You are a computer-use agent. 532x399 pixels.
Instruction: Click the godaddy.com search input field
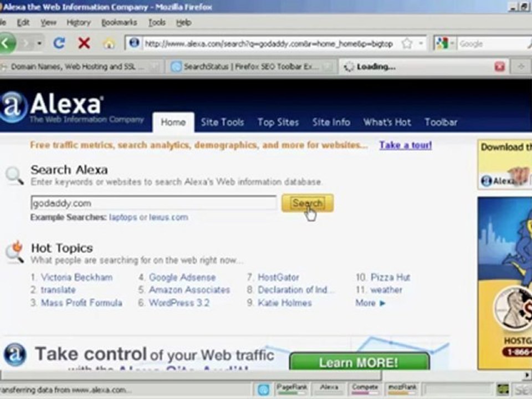154,203
